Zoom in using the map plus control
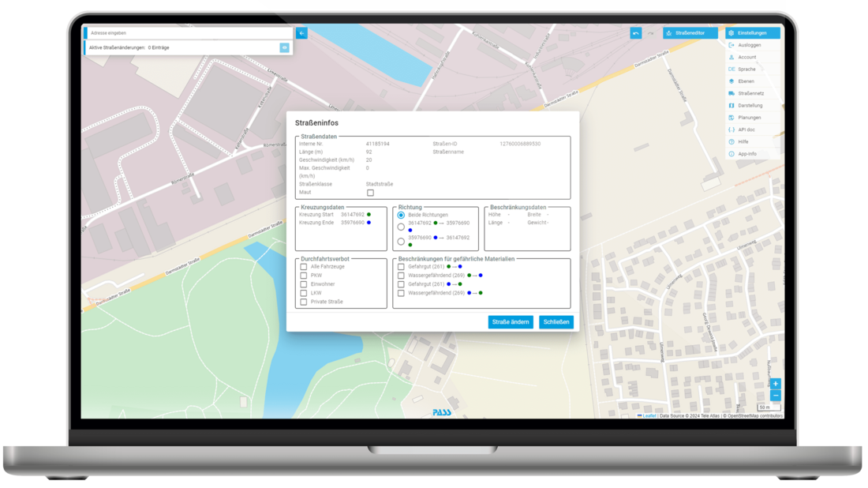 coord(776,384)
